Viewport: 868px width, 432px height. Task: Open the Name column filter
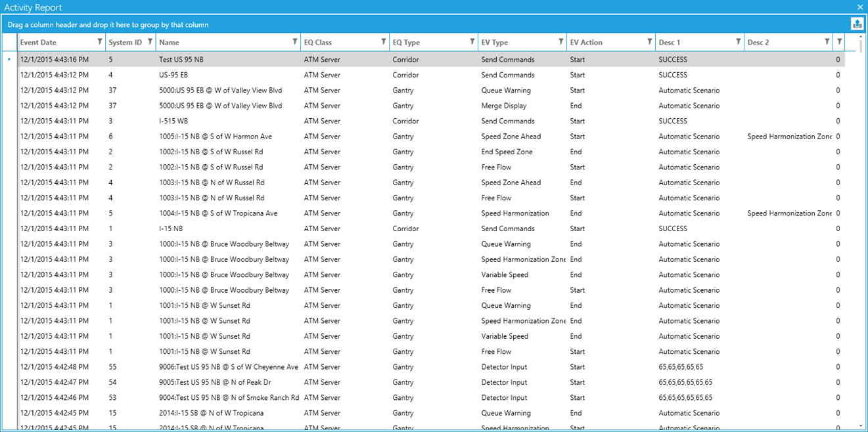295,42
